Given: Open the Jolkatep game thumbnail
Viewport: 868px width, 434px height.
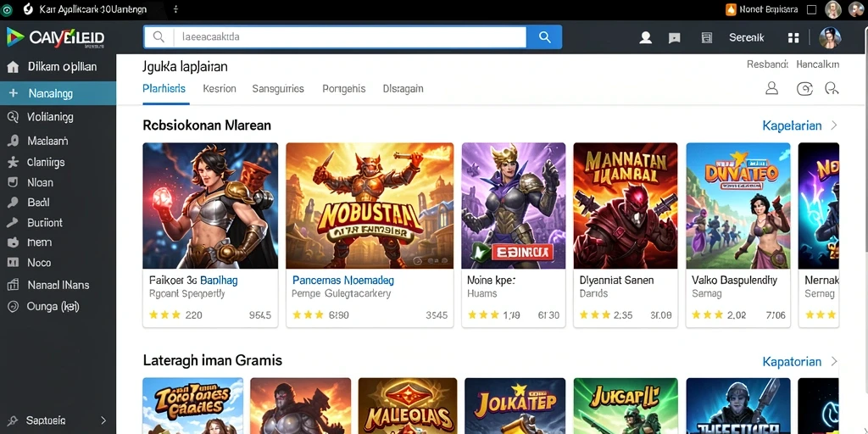Looking at the screenshot, I should (x=515, y=406).
